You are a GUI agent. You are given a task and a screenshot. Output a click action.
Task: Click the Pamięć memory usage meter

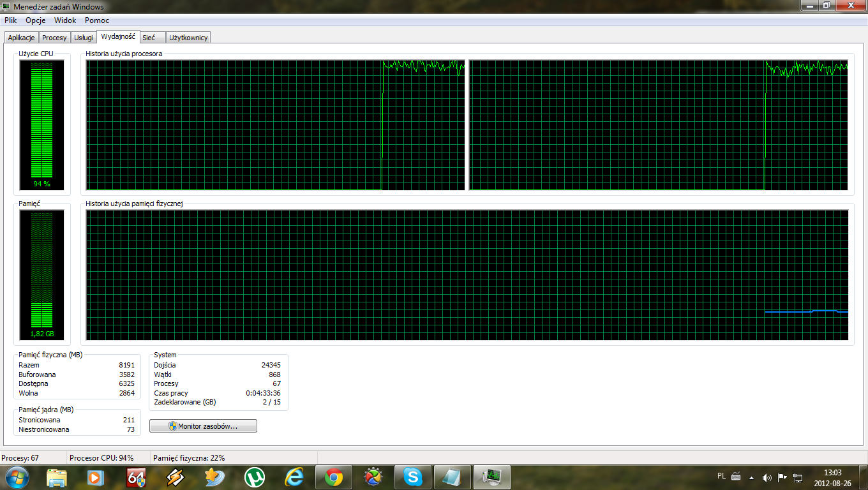[x=42, y=275]
